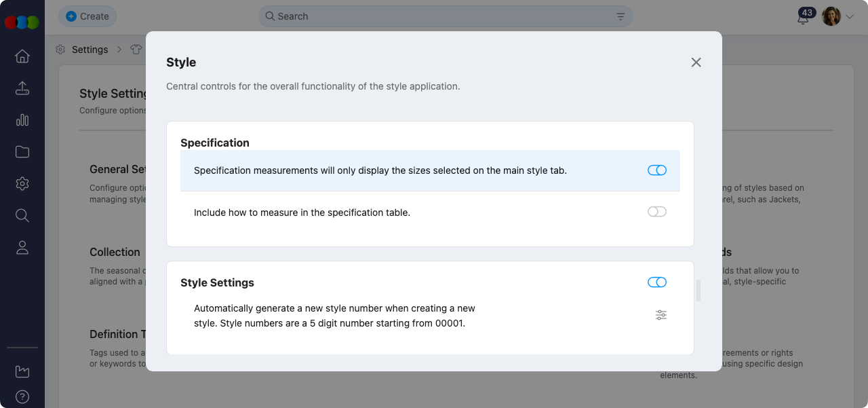Screen dimensions: 868x408
Task: Close the Style dialog
Action: click(x=696, y=62)
